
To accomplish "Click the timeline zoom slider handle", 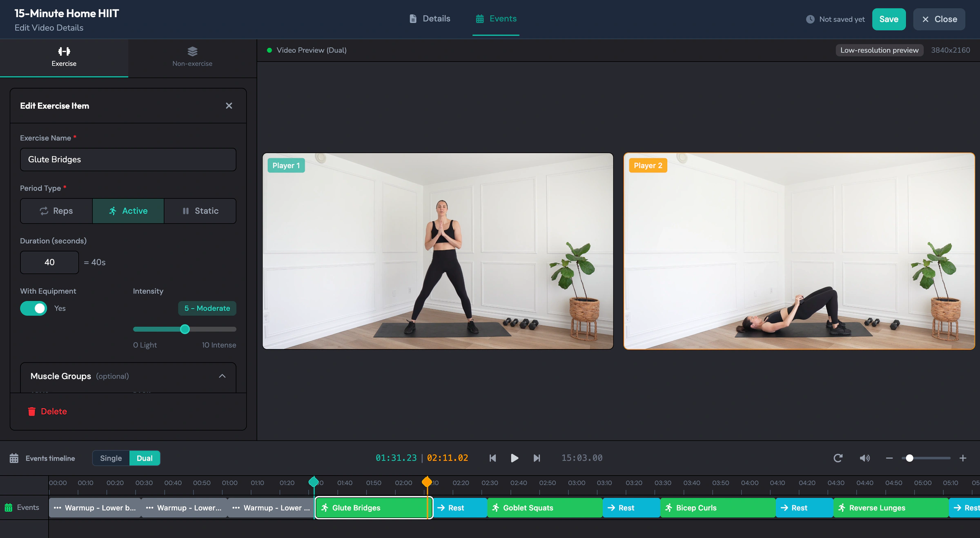I will click(909, 458).
